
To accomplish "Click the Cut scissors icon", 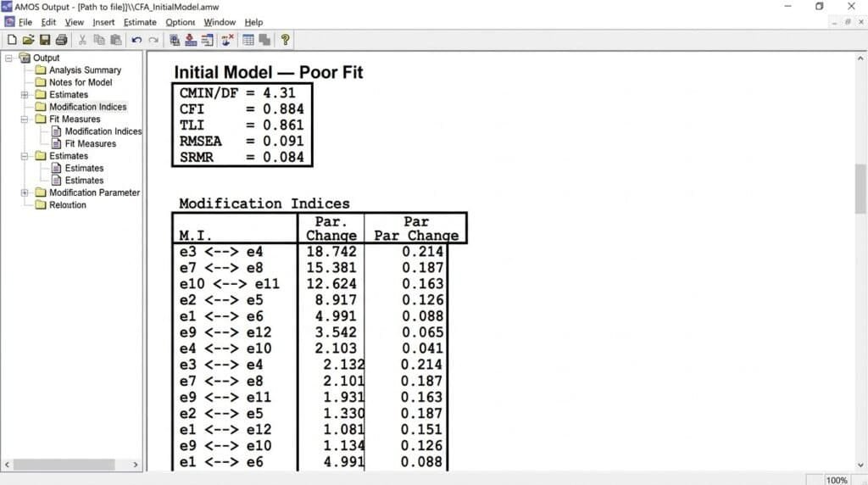I will [x=82, y=40].
